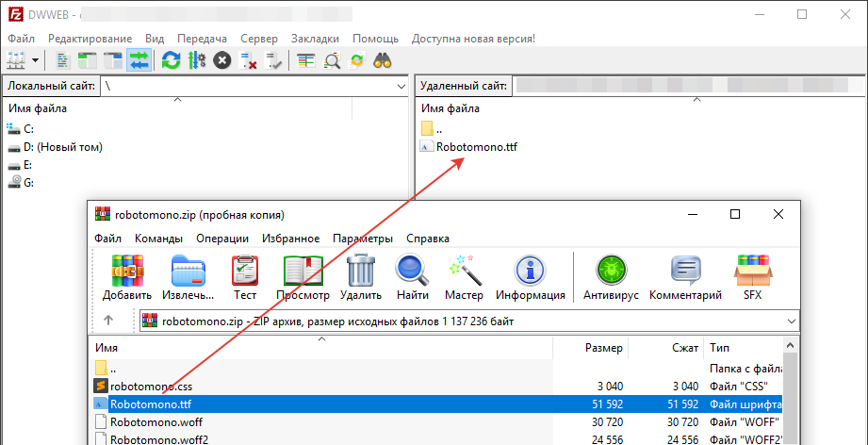Open the Локальный сайт path dropdown

[x=399, y=86]
